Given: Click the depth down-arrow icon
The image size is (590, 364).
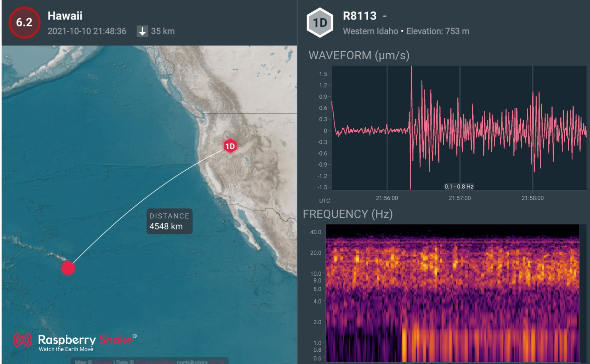Looking at the screenshot, I should click(142, 31).
